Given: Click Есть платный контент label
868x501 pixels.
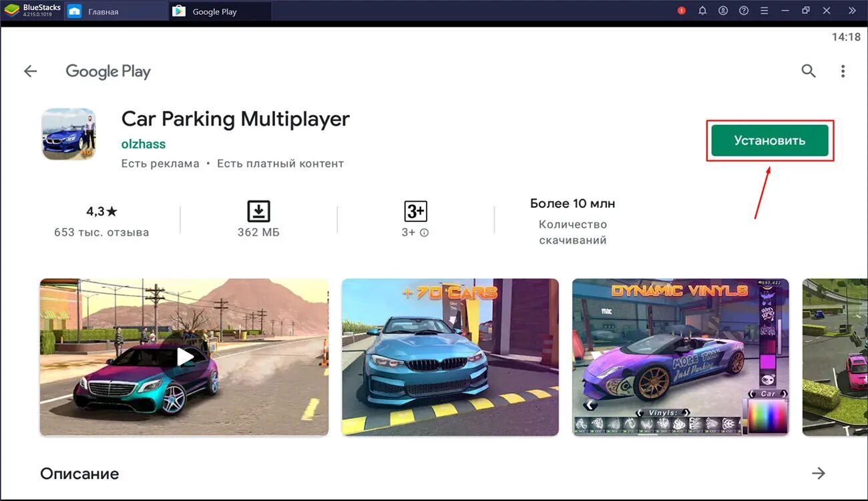Looking at the screenshot, I should coord(280,164).
